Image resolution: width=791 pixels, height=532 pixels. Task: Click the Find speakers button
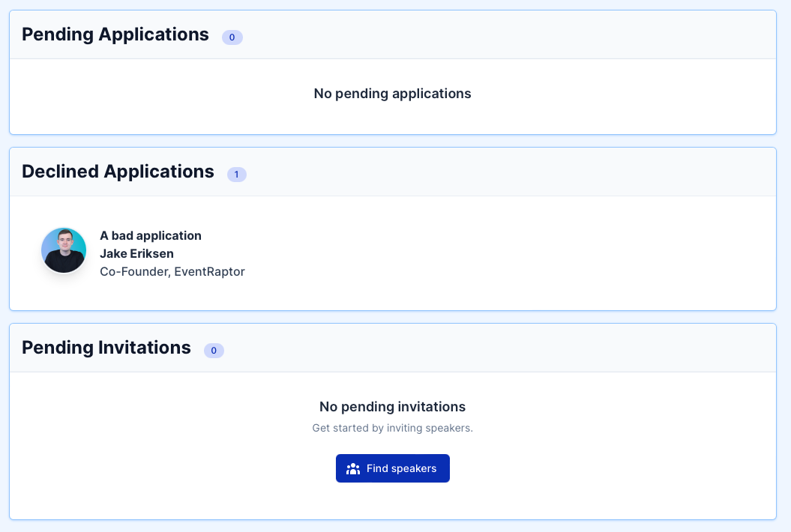pyautogui.click(x=392, y=468)
